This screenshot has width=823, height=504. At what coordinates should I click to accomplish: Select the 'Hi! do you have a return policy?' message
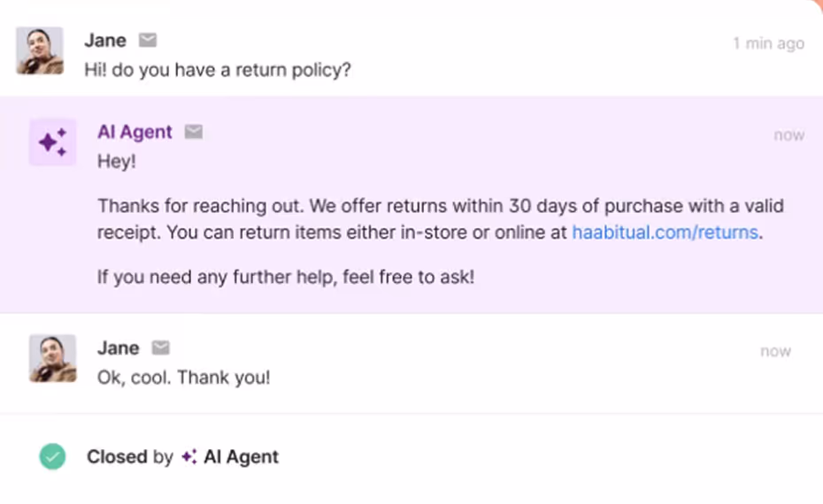pyautogui.click(x=218, y=69)
